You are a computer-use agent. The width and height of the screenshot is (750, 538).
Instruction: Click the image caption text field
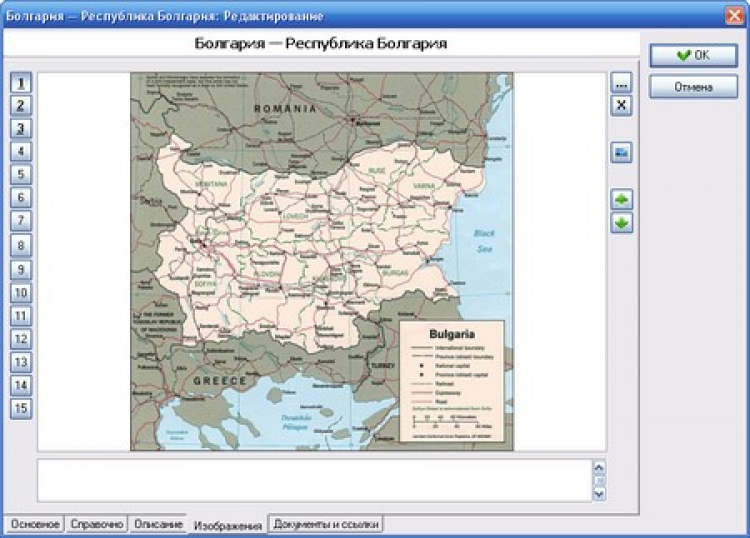315,481
